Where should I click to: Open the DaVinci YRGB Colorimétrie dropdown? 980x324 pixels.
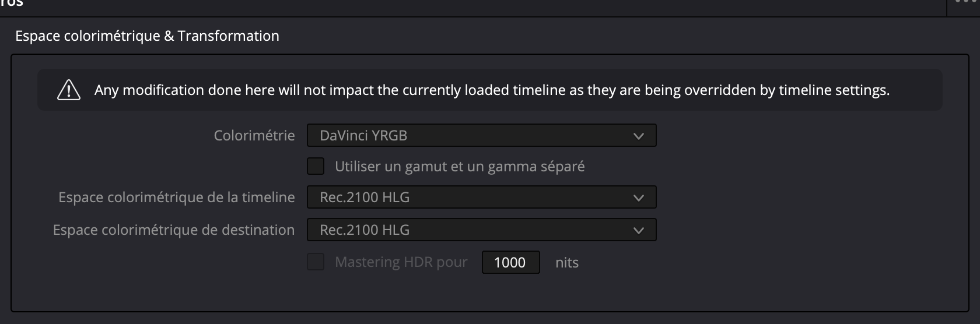point(481,136)
